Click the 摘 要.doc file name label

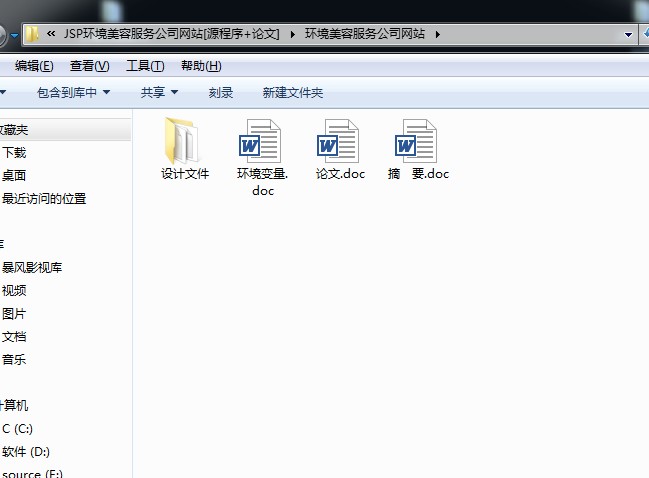[418, 173]
